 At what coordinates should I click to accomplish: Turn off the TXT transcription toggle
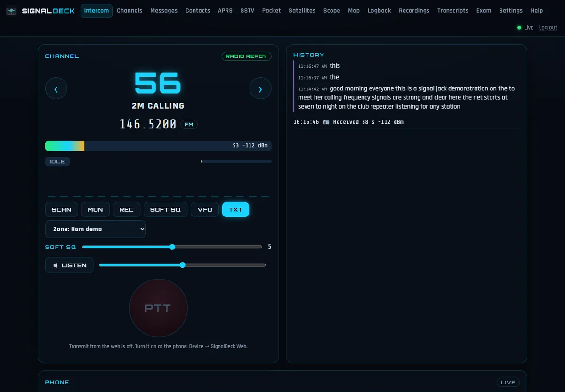coord(235,209)
